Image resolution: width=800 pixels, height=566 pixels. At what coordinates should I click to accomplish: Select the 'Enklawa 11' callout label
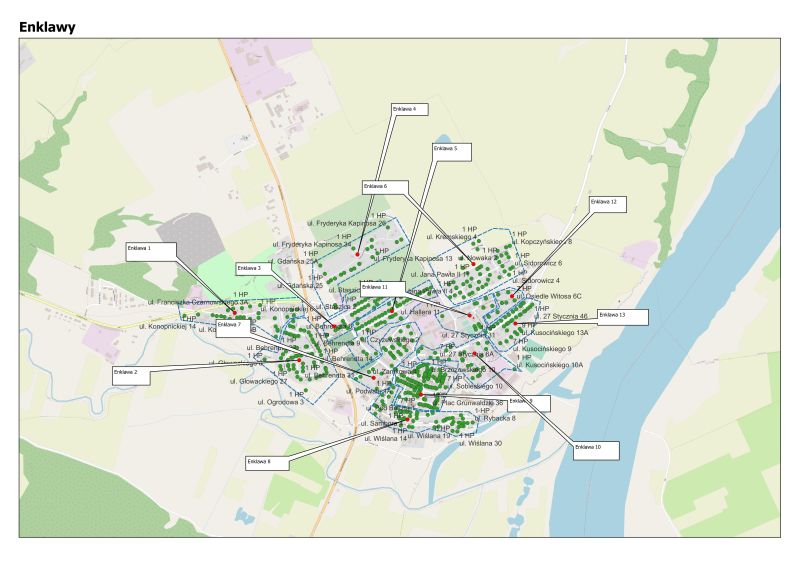383,289
